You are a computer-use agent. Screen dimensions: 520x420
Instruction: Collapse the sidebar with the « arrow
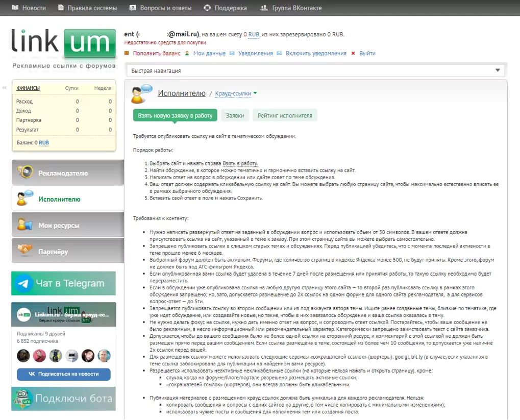(4, 88)
